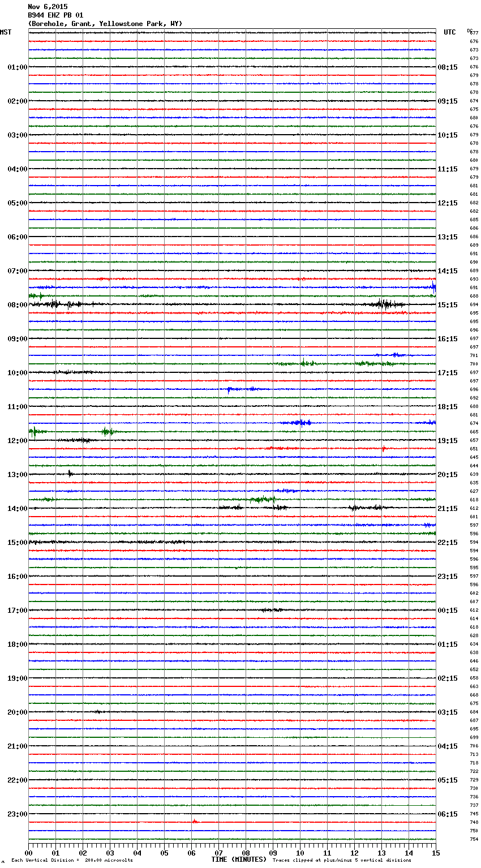Select the station code "B944 EHZ PB 01"
This screenshot has height=868, width=481.
click(55, 15)
